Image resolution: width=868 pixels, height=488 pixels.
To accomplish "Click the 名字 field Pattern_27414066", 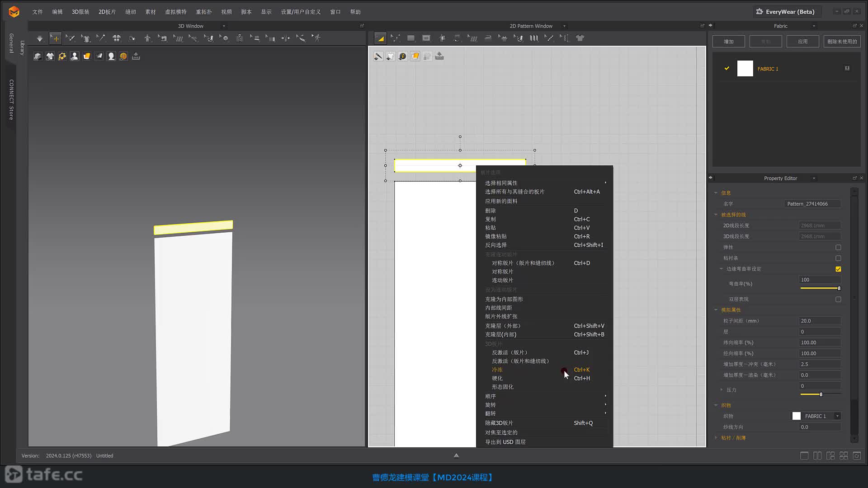I will [812, 204].
